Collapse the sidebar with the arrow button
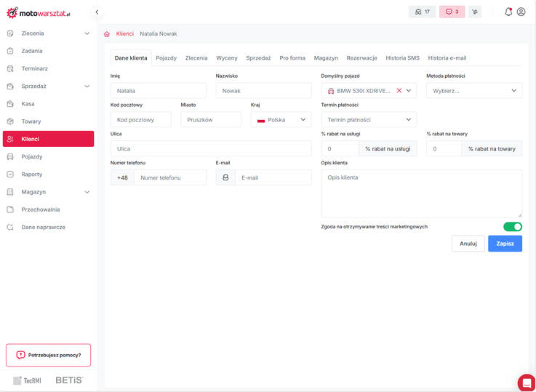 coord(97,12)
